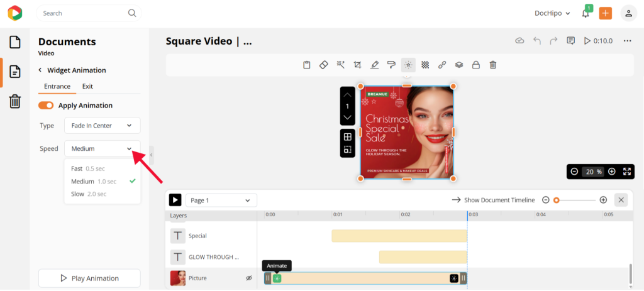Viewport: 644px width, 291px height.
Task: Click the clipboard paste toolbar icon
Action: tap(306, 65)
